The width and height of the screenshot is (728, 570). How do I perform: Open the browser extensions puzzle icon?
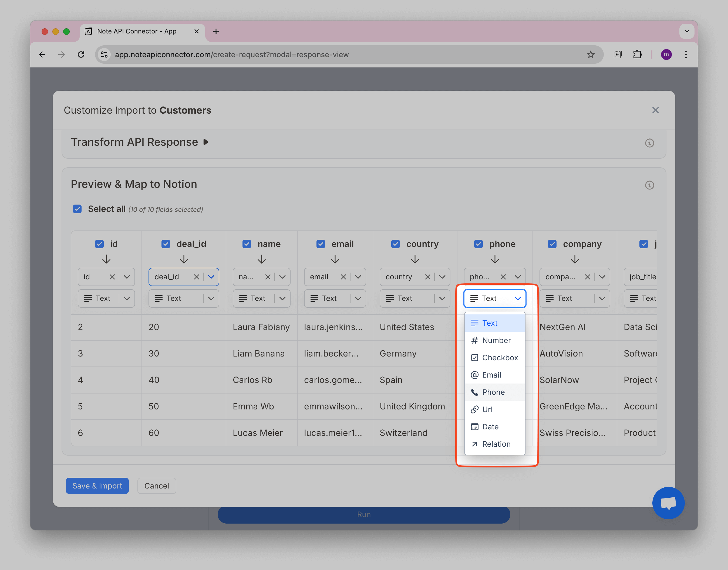click(637, 55)
